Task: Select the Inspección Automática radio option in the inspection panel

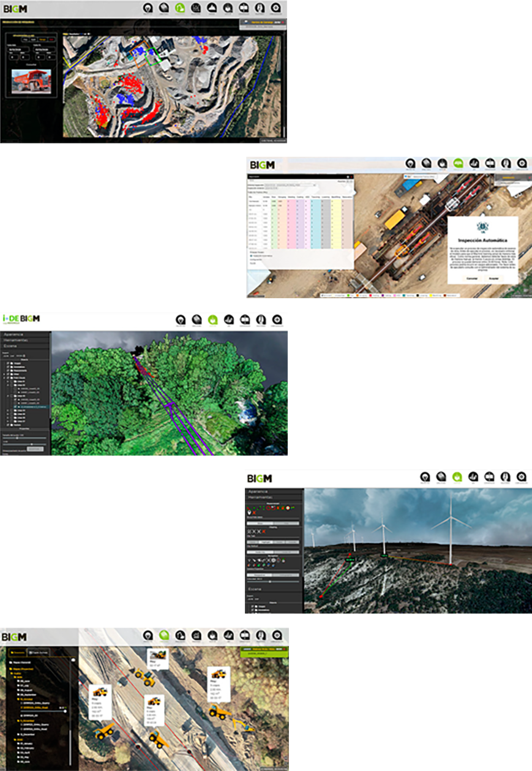Action: [251, 255]
